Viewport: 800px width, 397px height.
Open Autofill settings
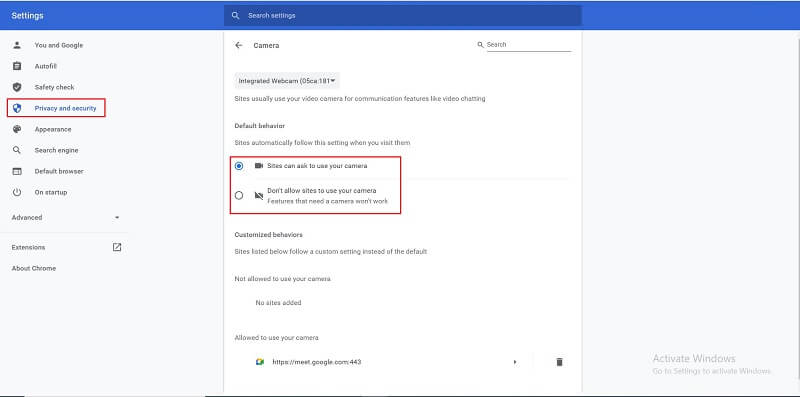[46, 66]
